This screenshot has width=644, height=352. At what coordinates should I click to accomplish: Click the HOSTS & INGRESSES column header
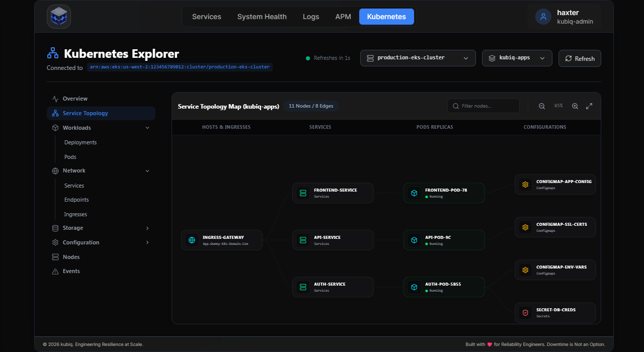pos(226,127)
